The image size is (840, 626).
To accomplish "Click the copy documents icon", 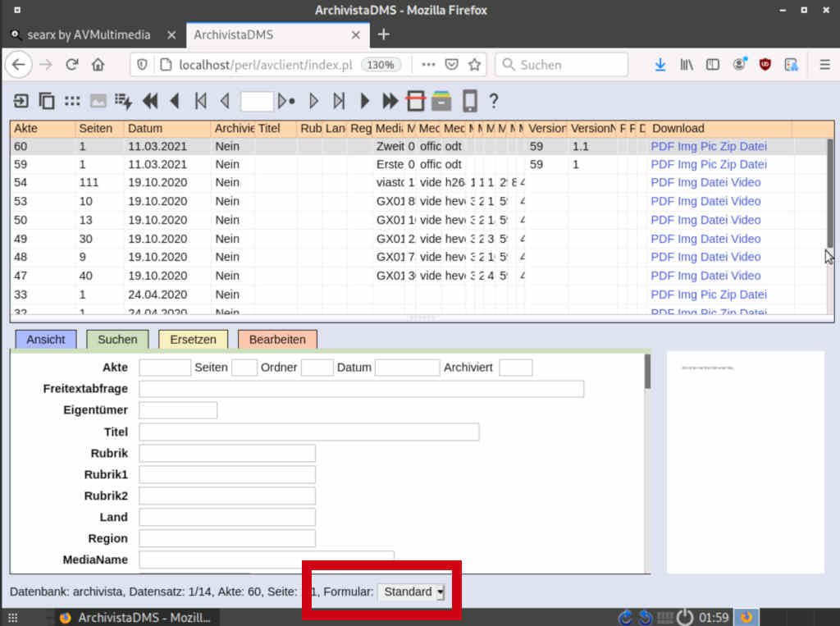I will pyautogui.click(x=47, y=101).
